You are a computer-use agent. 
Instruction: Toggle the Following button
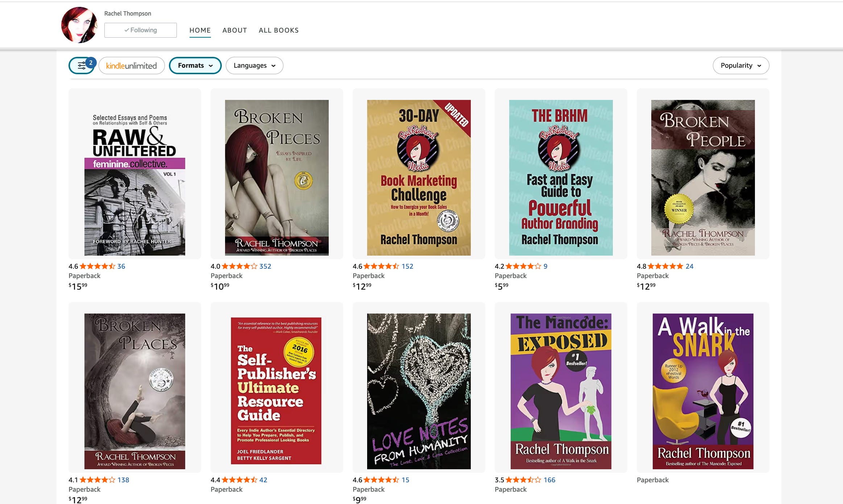141,30
